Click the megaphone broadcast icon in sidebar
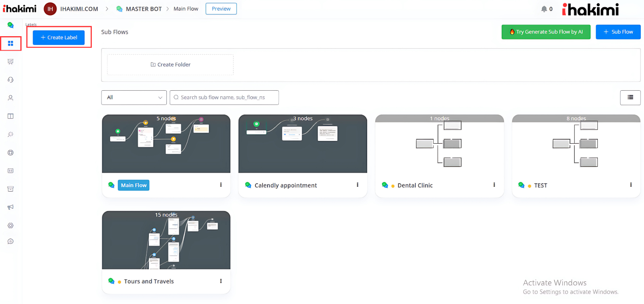 click(x=10, y=207)
